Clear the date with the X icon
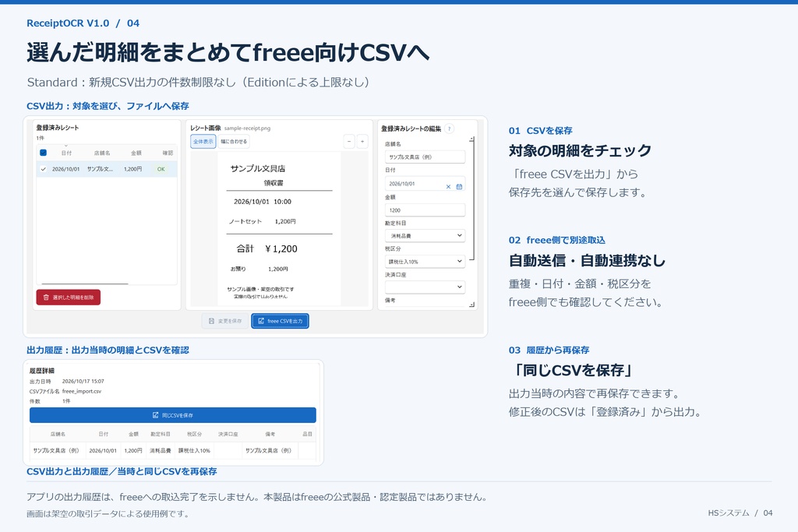 pos(448,187)
